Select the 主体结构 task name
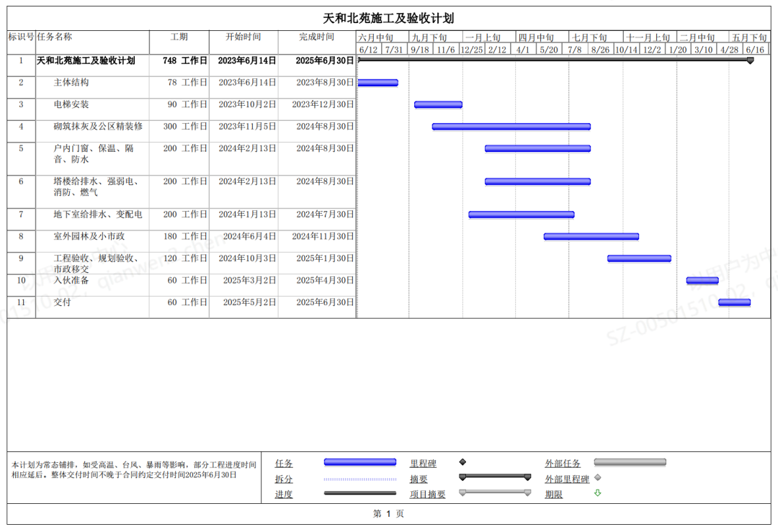The height and width of the screenshot is (532, 778). 71,82
